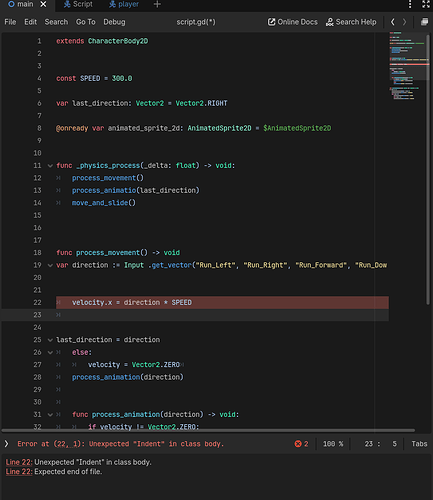Fold the else block at line 26

[x=50, y=352]
